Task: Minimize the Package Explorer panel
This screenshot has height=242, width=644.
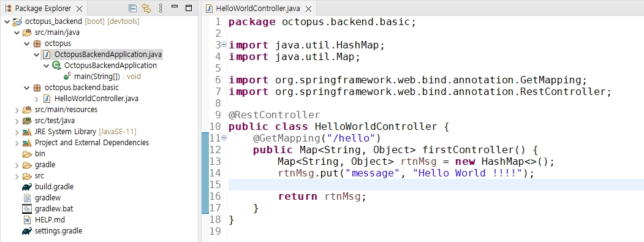Action: [x=175, y=7]
